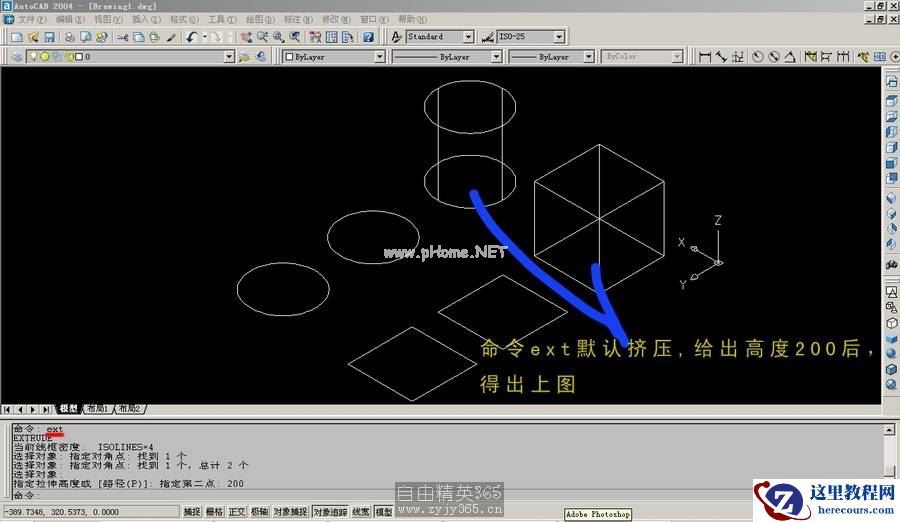Expand the layer 0 dropdown list

coord(229,57)
